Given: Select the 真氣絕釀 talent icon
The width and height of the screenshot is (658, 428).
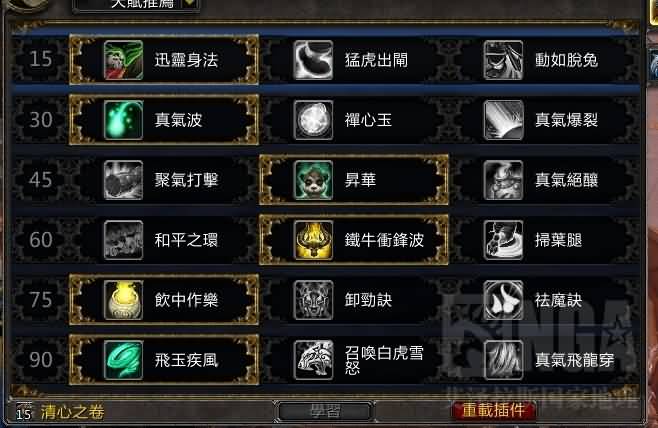Looking at the screenshot, I should tap(503, 180).
